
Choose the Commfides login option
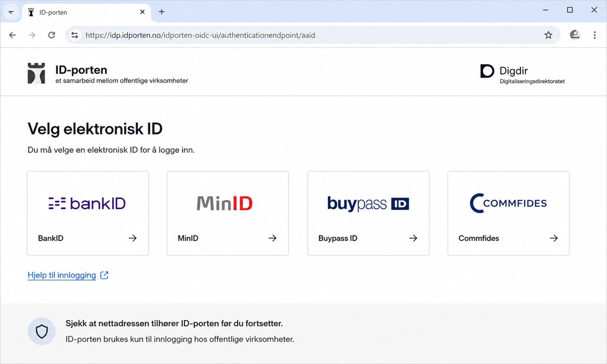tap(508, 213)
